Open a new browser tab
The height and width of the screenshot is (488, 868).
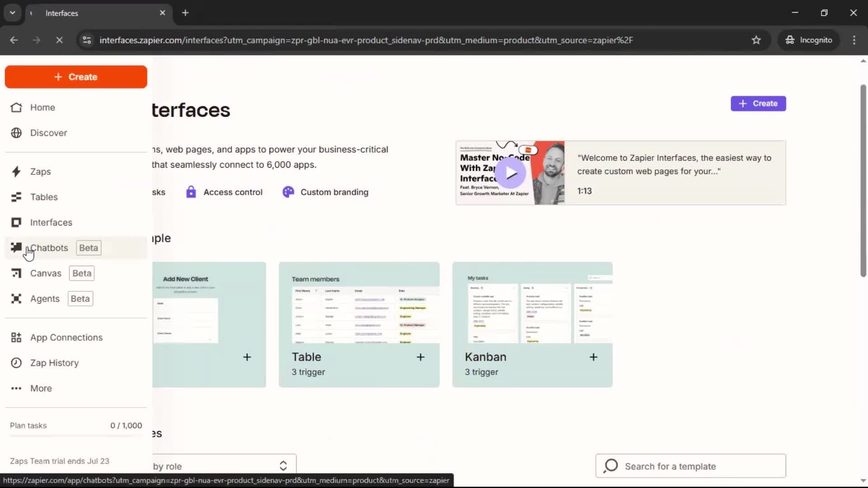pos(185,13)
